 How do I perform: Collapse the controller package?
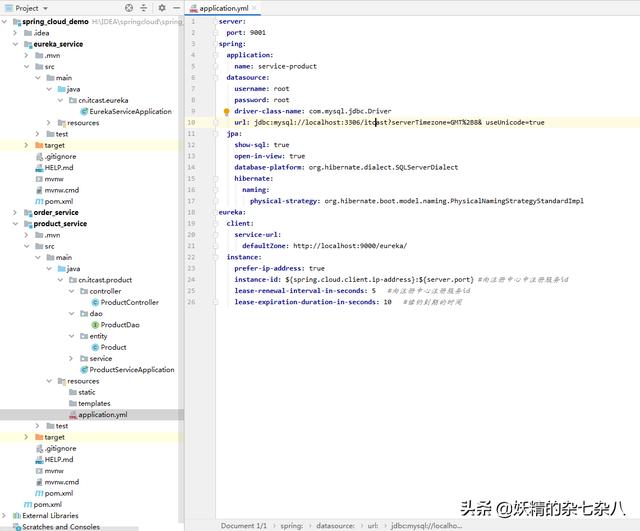pos(71,291)
